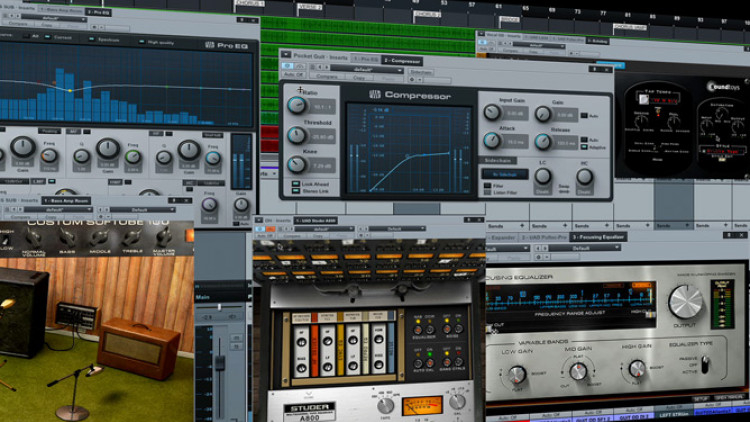750x422 pixels.
Task: Adjust the Compressor Ratio knob
Action: pos(297,105)
